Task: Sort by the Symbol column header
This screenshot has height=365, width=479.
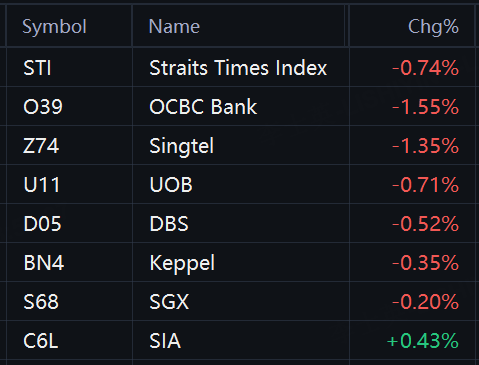Action: pos(54,27)
